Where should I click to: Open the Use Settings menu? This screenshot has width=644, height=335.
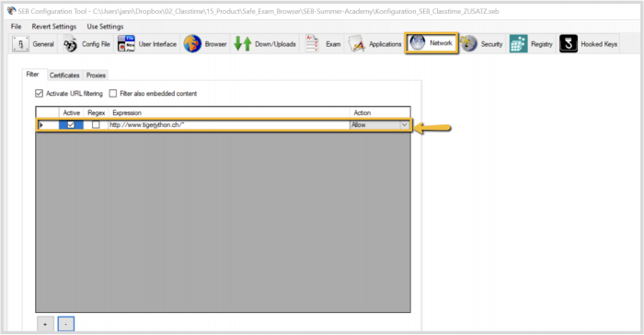(105, 27)
